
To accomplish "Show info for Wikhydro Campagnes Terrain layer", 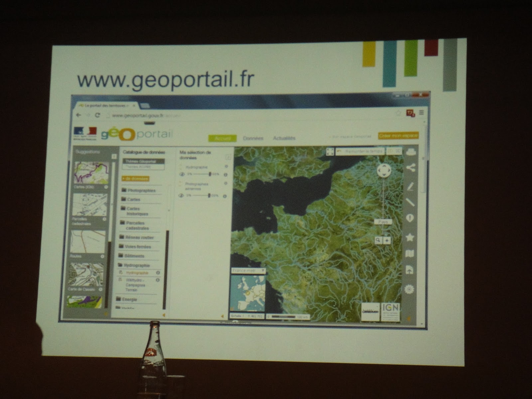I will coord(158,280).
